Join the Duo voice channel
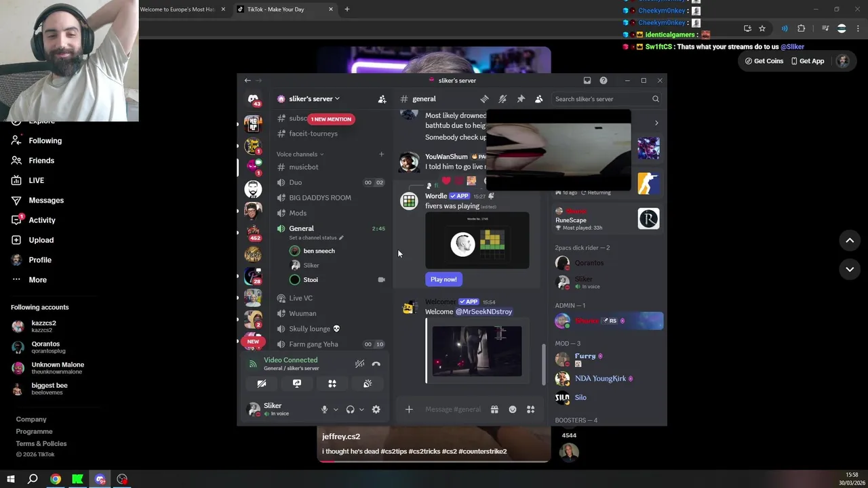The width and height of the screenshot is (868, 488). 331,182
